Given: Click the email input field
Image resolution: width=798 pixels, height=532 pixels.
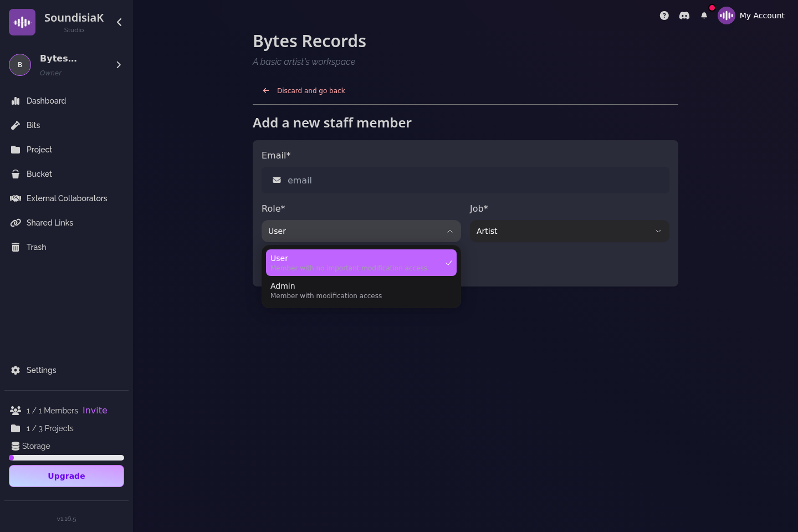Looking at the screenshot, I should click(x=465, y=180).
